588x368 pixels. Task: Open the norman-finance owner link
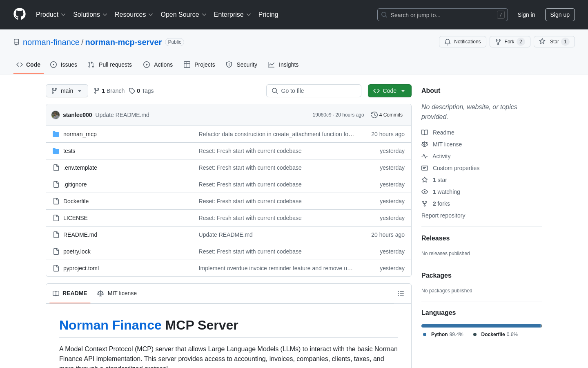point(51,42)
